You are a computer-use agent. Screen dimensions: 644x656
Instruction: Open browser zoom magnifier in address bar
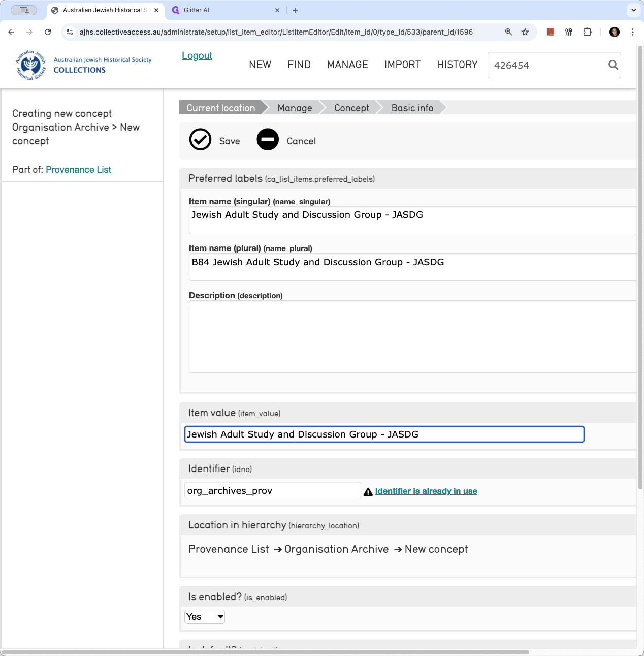tap(508, 32)
